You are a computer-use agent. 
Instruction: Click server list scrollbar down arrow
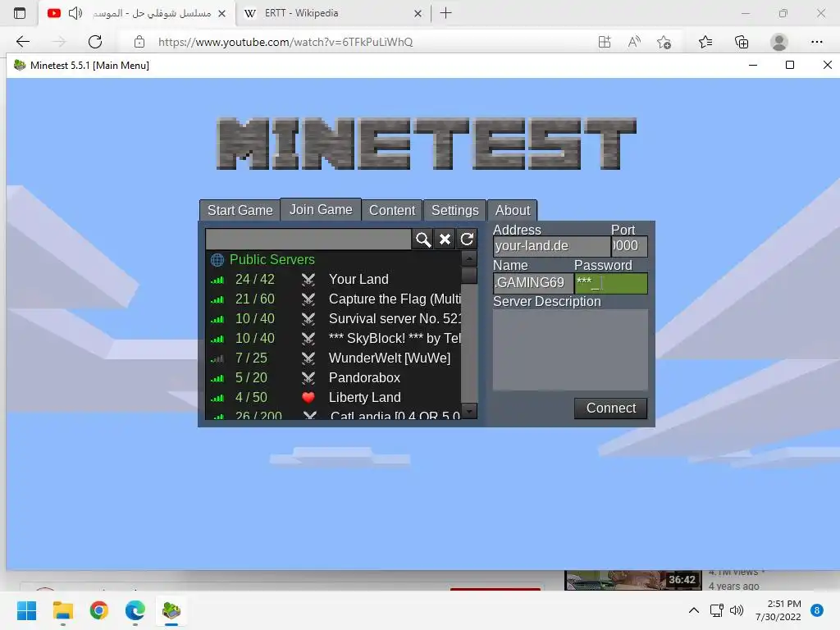pyautogui.click(x=469, y=412)
